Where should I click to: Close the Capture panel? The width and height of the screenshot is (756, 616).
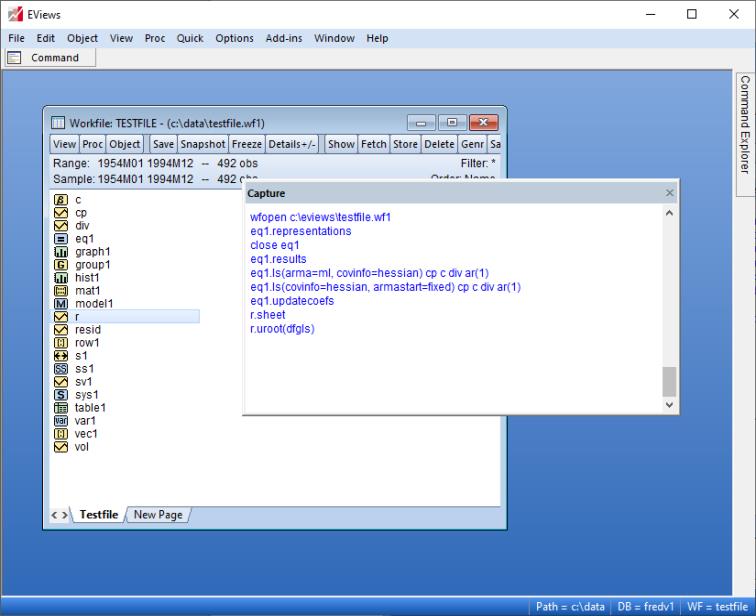coord(669,193)
